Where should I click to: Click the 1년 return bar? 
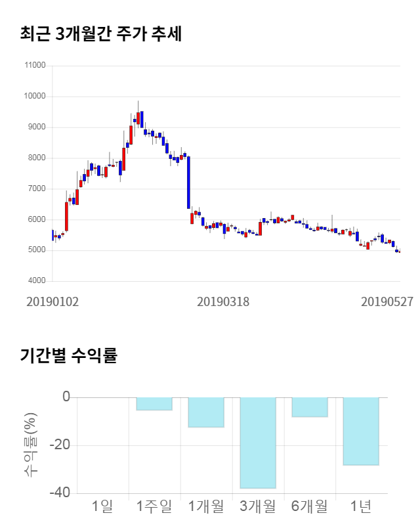361,431
